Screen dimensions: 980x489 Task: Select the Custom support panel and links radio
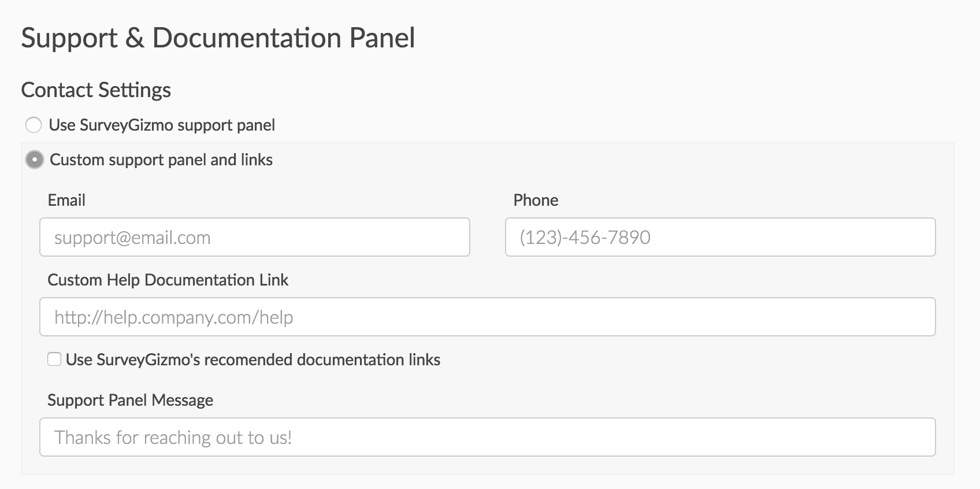[x=35, y=160]
